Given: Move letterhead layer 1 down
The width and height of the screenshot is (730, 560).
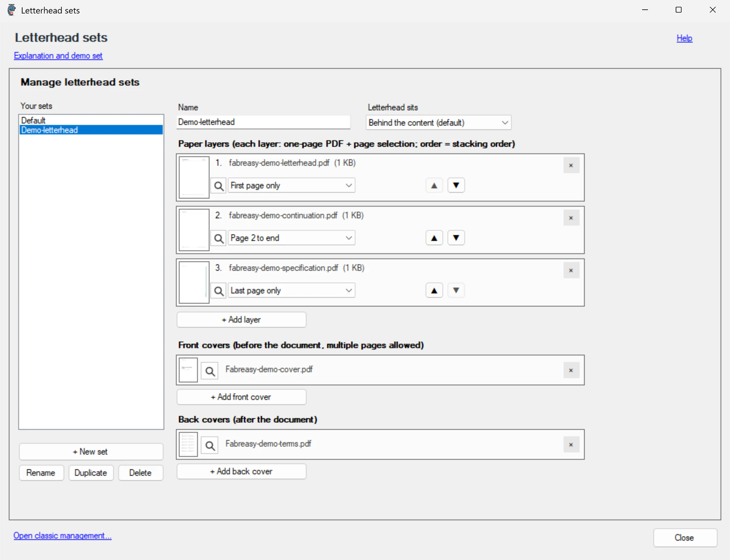Looking at the screenshot, I should pyautogui.click(x=456, y=186).
